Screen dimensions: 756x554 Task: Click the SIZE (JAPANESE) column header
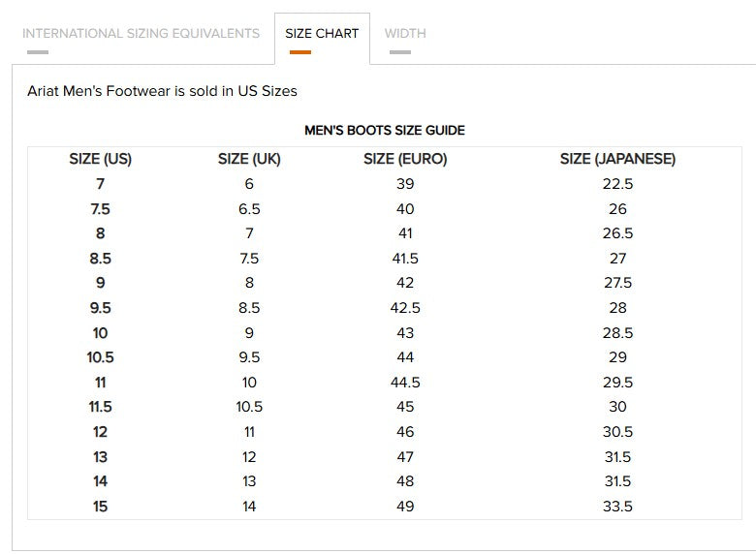[617, 159]
